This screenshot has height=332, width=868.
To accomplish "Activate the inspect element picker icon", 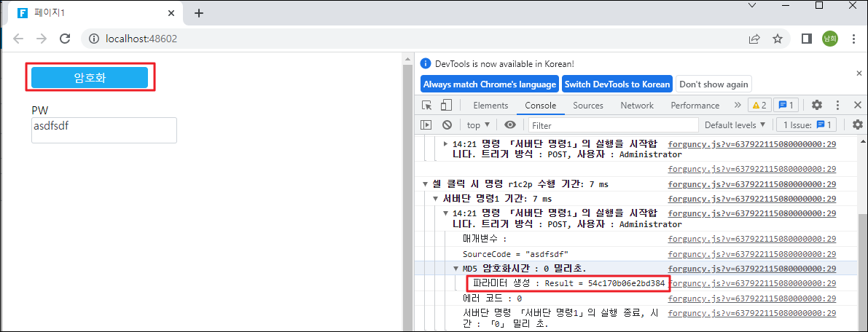I will (427, 106).
